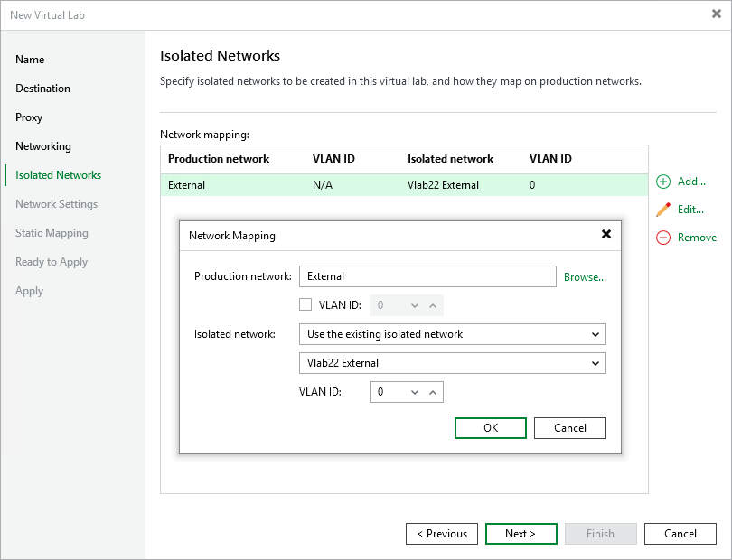Click the red minus Remove icon
Screen dimensions: 732x560
663,238
